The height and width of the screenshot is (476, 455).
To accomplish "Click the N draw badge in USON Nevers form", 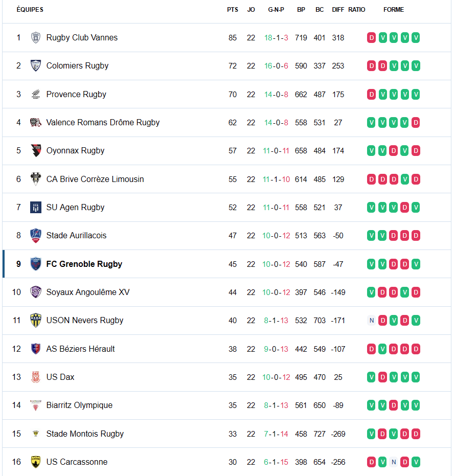I will 371,321.
